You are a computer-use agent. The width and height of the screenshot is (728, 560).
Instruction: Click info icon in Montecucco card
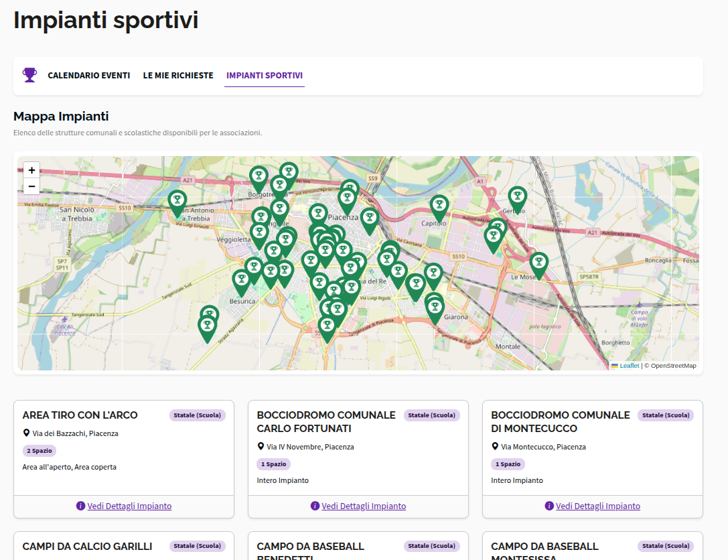click(549, 506)
